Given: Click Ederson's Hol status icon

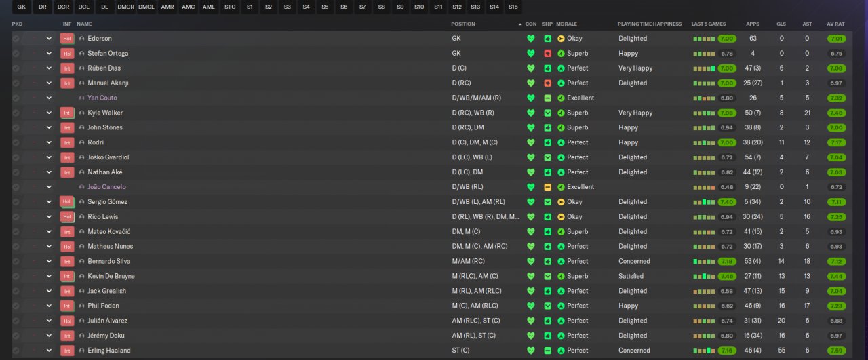Looking at the screenshot, I should click(66, 39).
